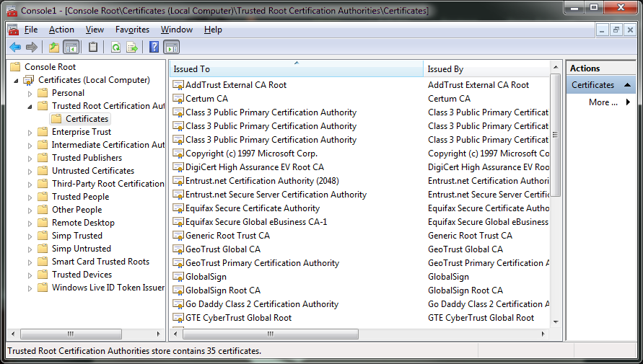Image resolution: width=643 pixels, height=364 pixels.
Task: Click the Trusted Devices folder icon
Action: [43, 275]
